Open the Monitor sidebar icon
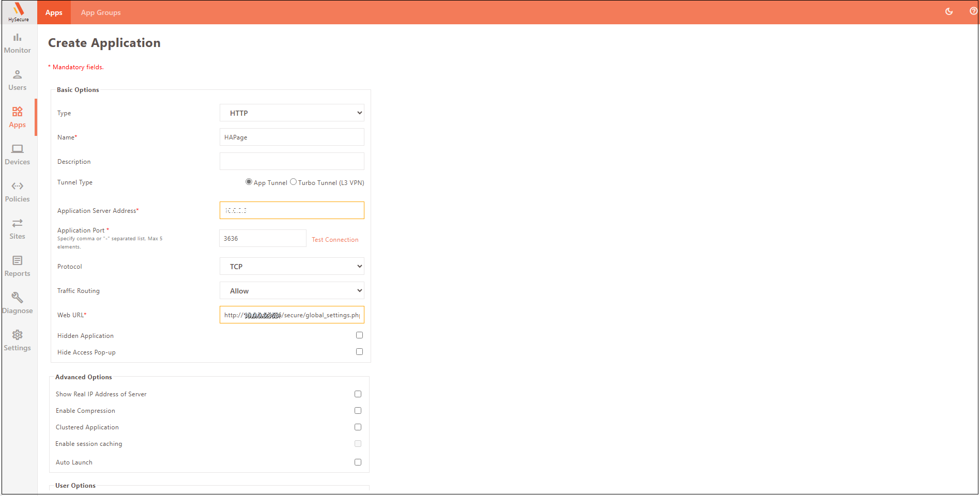980x496 pixels. pos(18,38)
